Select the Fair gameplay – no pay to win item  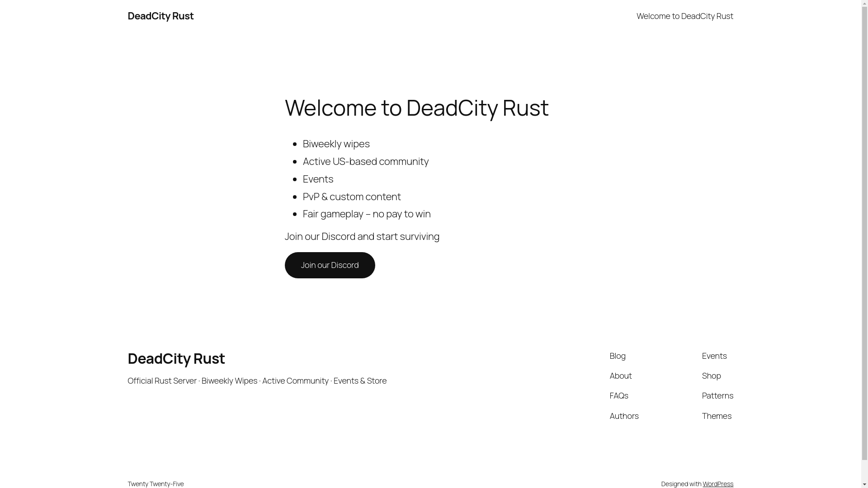coord(366,214)
